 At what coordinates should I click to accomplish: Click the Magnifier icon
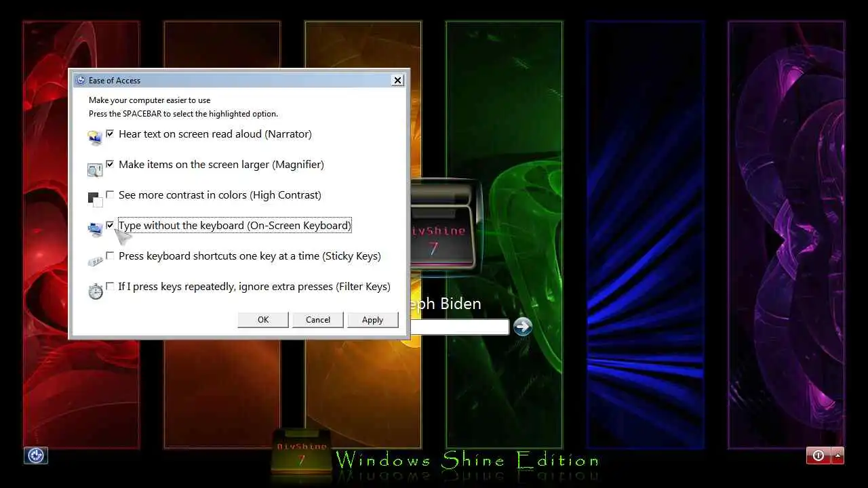tap(95, 169)
